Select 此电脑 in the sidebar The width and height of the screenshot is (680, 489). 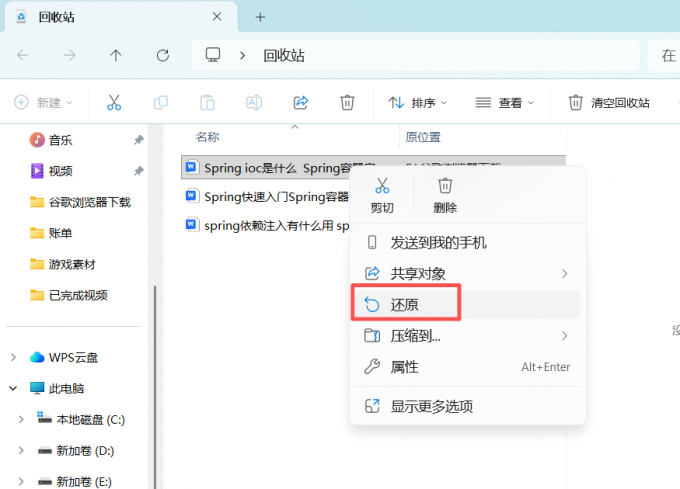[x=57, y=388]
